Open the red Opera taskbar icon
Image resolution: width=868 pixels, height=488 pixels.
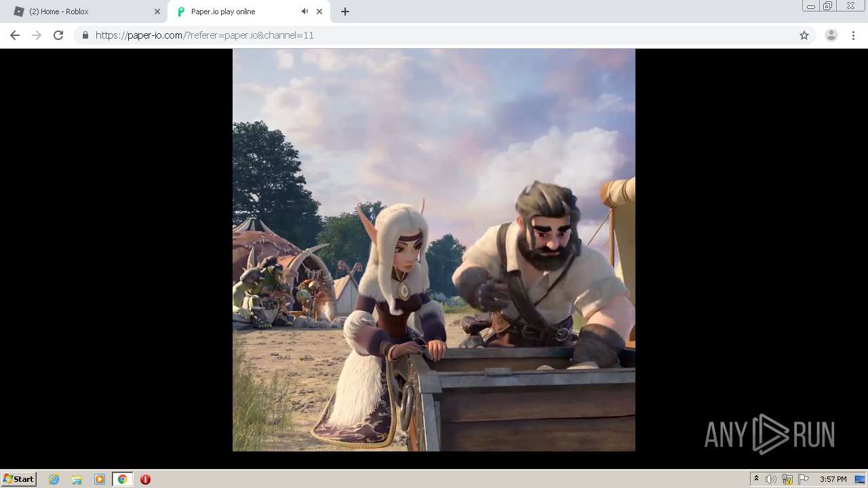[x=145, y=479]
